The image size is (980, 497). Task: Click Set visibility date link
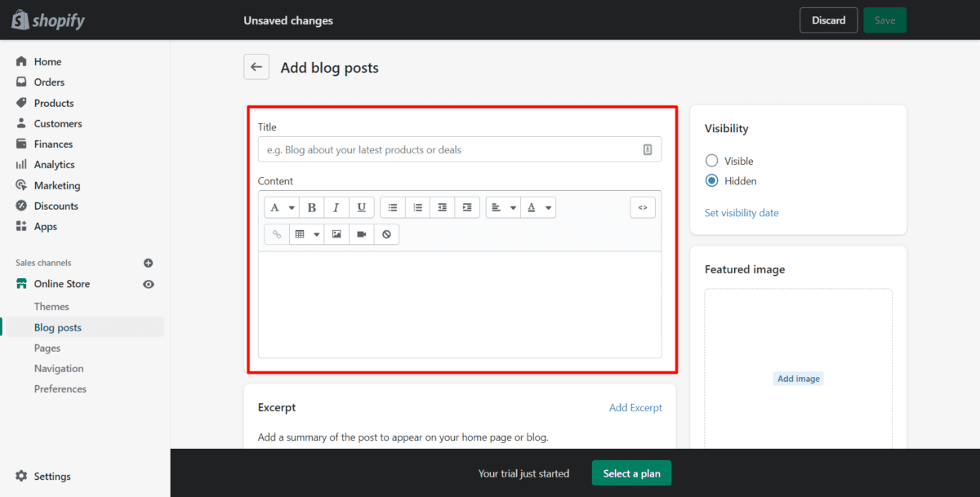pos(742,213)
